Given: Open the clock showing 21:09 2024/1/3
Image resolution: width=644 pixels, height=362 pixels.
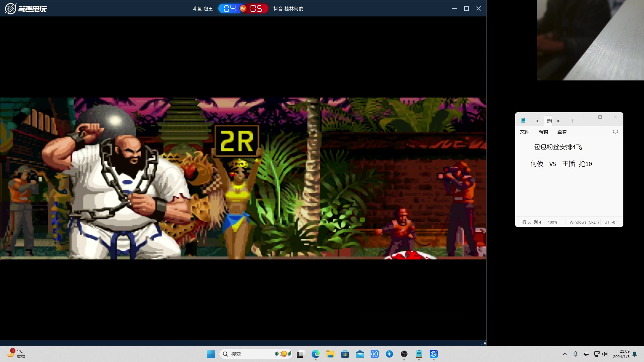Looking at the screenshot, I should [621, 354].
